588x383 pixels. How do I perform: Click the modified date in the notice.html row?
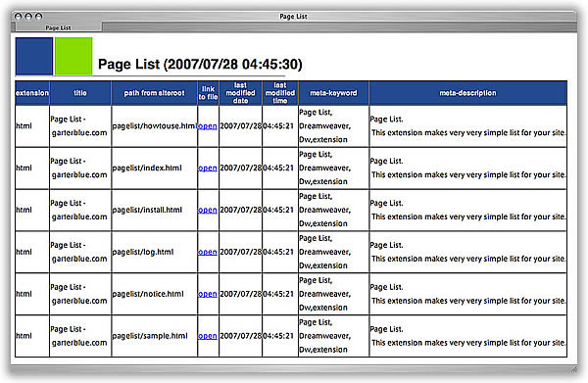coord(240,294)
